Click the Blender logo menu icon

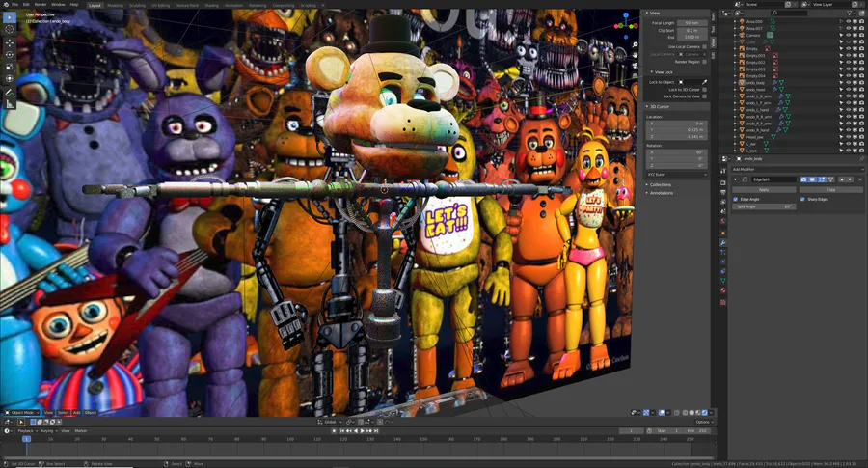point(5,5)
